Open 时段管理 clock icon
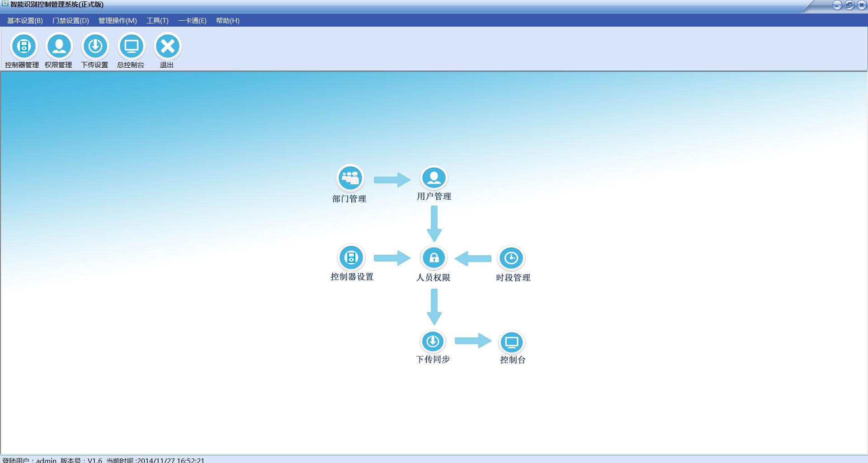The width and height of the screenshot is (868, 463). point(511,258)
